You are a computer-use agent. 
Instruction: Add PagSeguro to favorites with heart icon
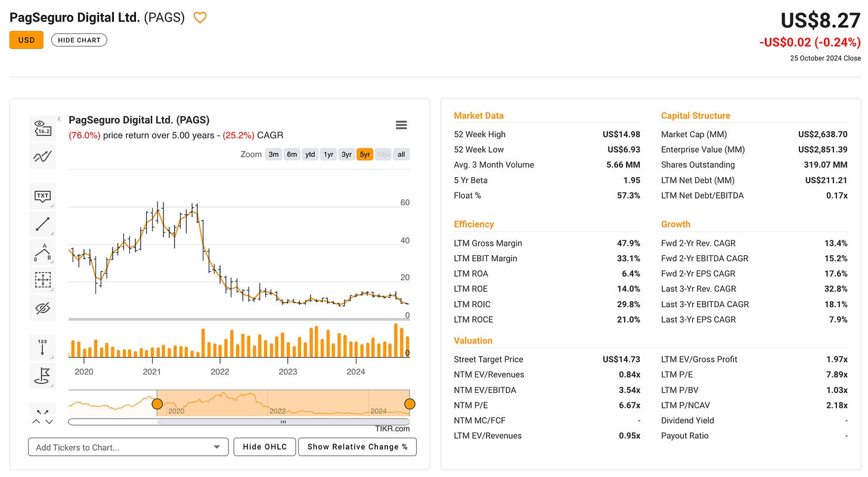tap(200, 18)
